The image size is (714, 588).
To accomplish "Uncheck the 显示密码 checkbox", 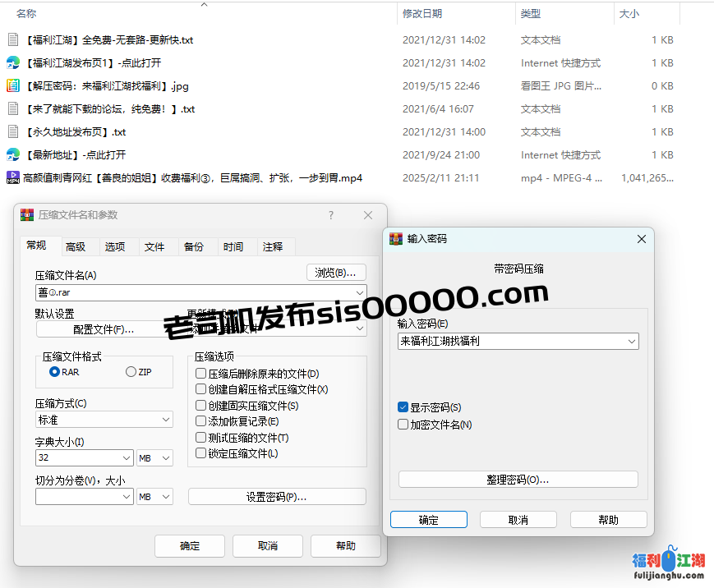I will click(x=403, y=407).
